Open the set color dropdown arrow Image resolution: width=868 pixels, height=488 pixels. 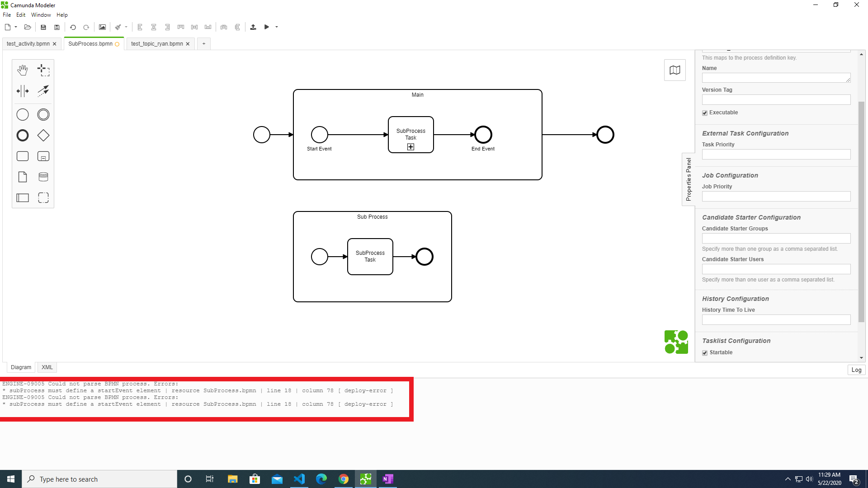pos(126,27)
